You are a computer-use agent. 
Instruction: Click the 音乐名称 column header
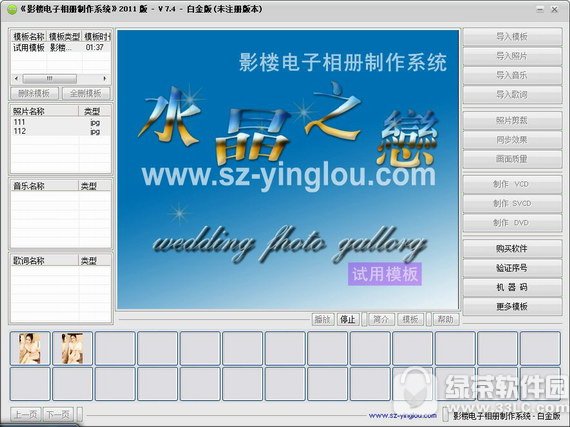(x=45, y=186)
